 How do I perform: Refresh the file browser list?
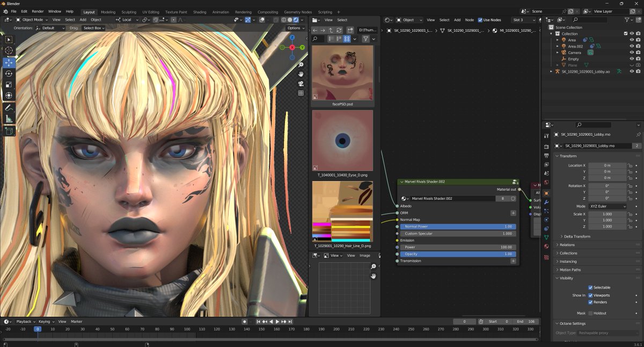[x=339, y=30]
